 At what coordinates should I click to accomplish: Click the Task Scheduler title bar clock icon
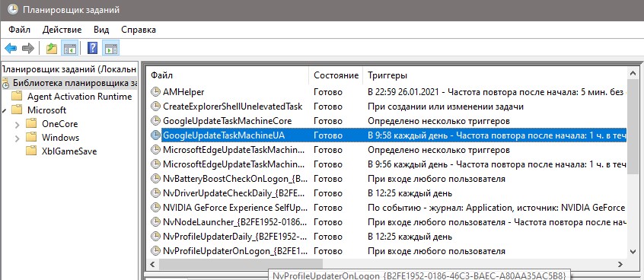13,10
